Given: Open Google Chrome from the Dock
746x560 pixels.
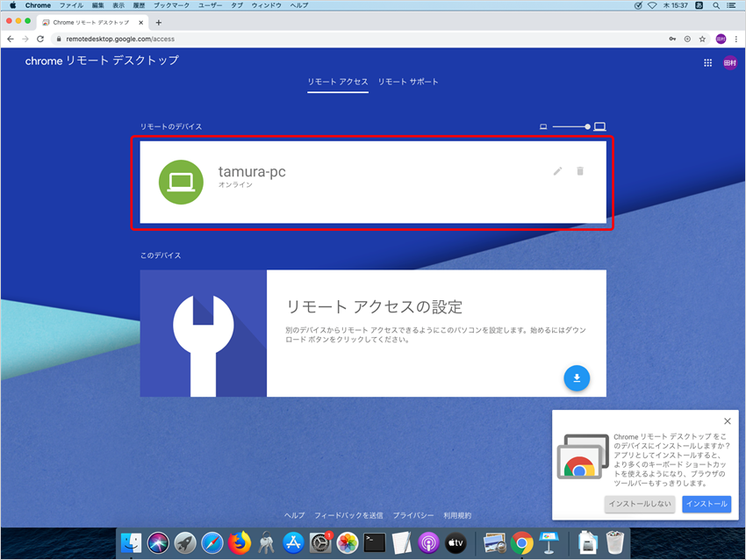Looking at the screenshot, I should click(522, 542).
